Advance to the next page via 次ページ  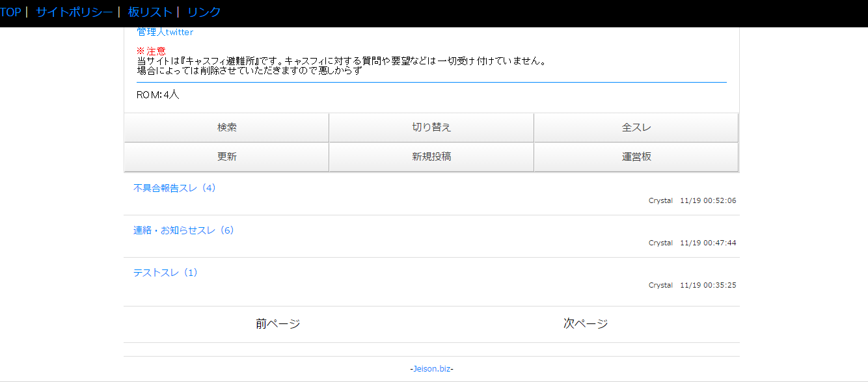(586, 323)
